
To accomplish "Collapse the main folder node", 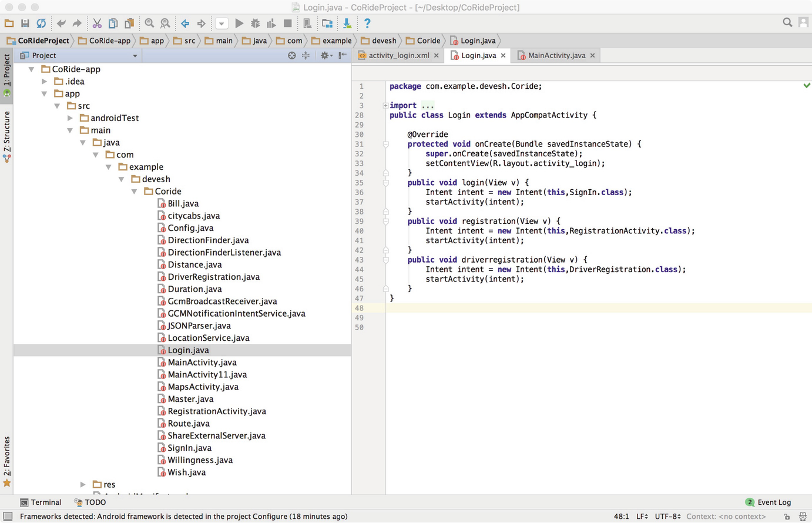I will click(x=71, y=130).
